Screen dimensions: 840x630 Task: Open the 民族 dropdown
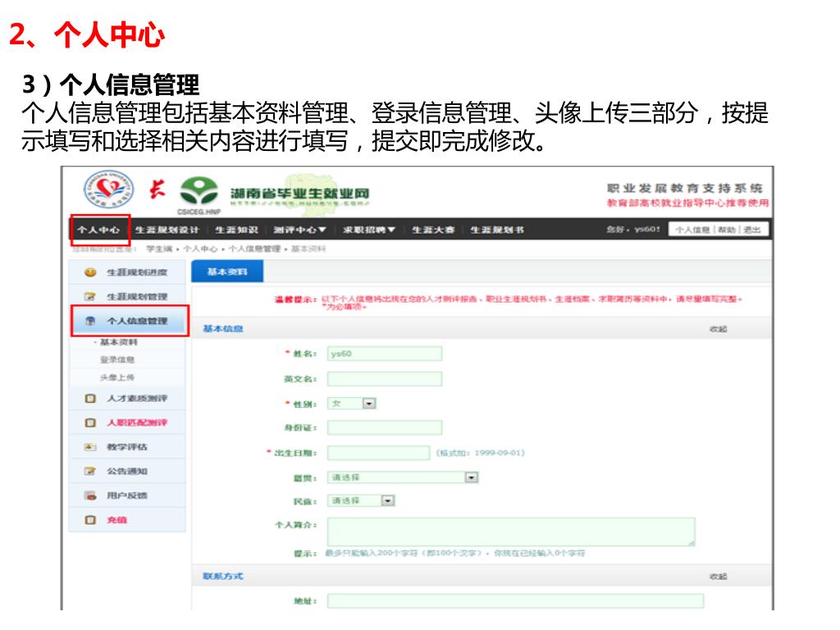coord(361,501)
